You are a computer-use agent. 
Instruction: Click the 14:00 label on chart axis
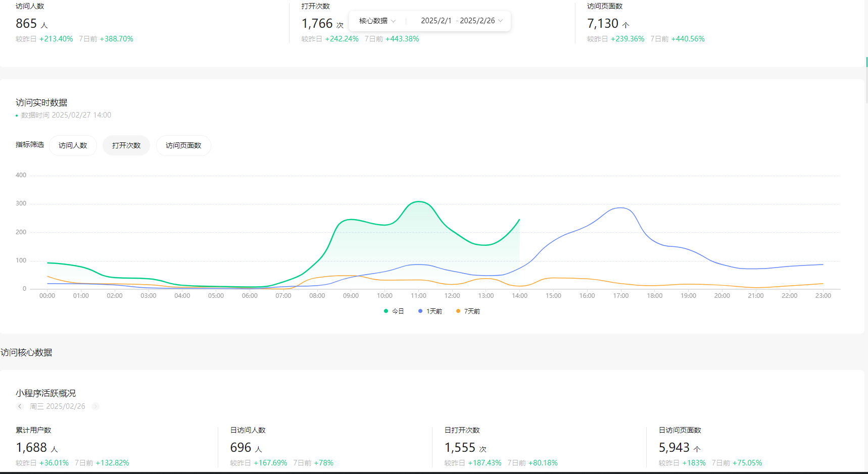pos(519,296)
